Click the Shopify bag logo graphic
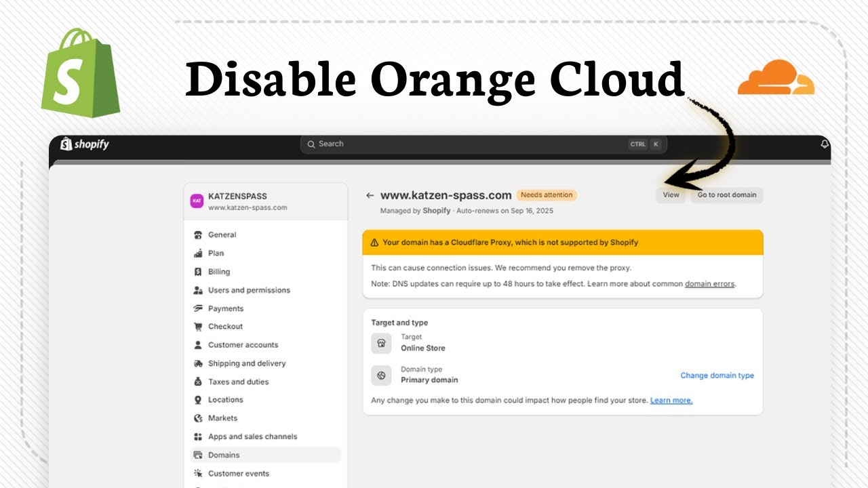Screen dimensions: 868x488 click(80, 73)
